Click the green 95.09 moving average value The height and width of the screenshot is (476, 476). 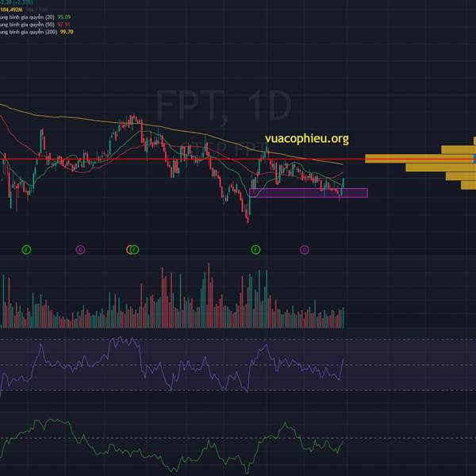pos(64,17)
